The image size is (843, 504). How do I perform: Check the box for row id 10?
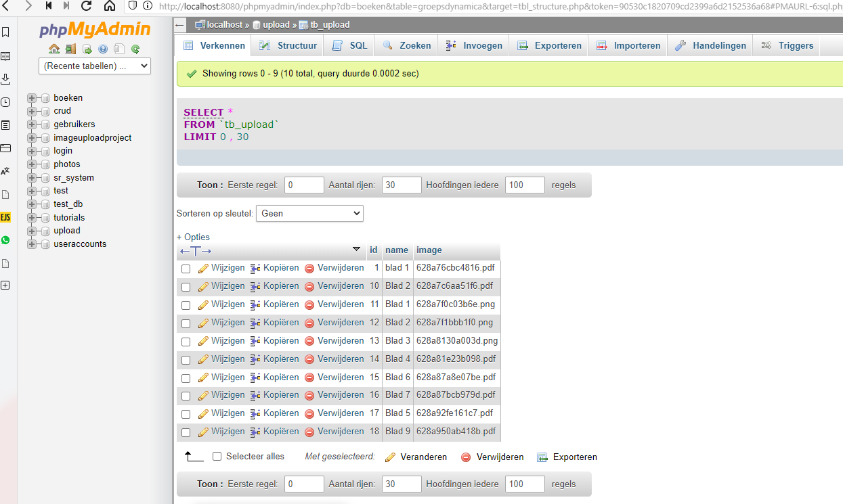click(186, 287)
